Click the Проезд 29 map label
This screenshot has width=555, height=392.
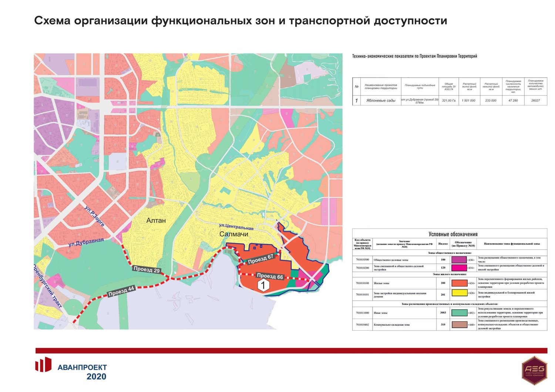(147, 270)
